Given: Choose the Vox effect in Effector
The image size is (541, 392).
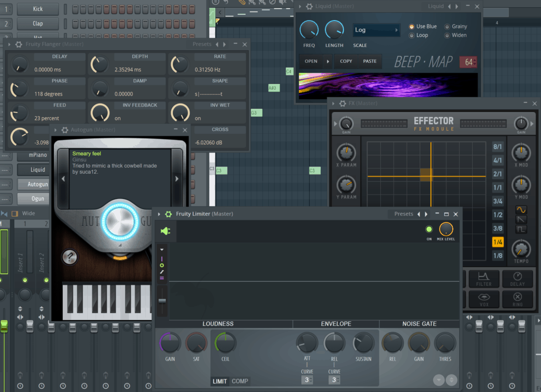Looking at the screenshot, I should click(x=484, y=299).
